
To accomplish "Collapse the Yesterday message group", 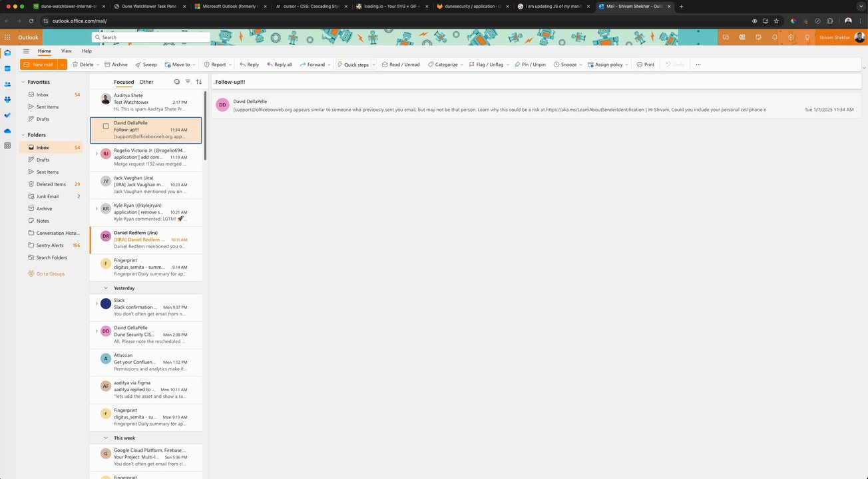I will [x=106, y=288].
